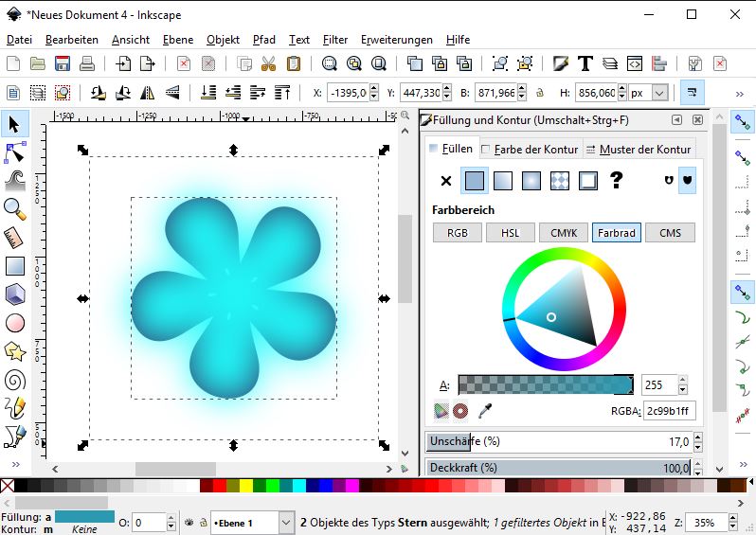
Task: Expand hidden tool controls chevron
Action: [740, 94]
